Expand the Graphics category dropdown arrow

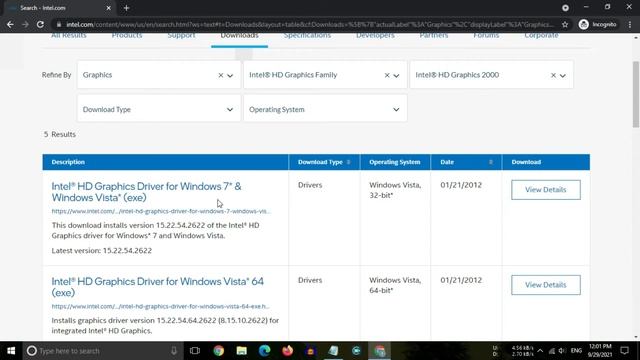coord(230,76)
